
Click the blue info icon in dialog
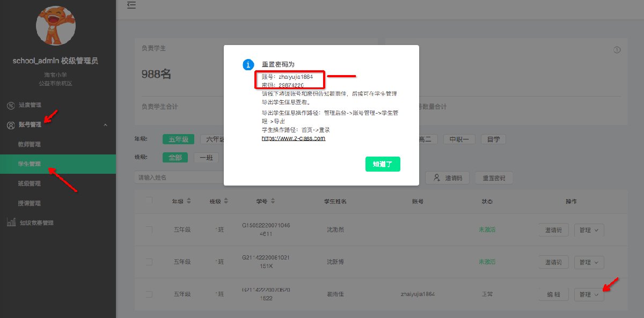(248, 65)
